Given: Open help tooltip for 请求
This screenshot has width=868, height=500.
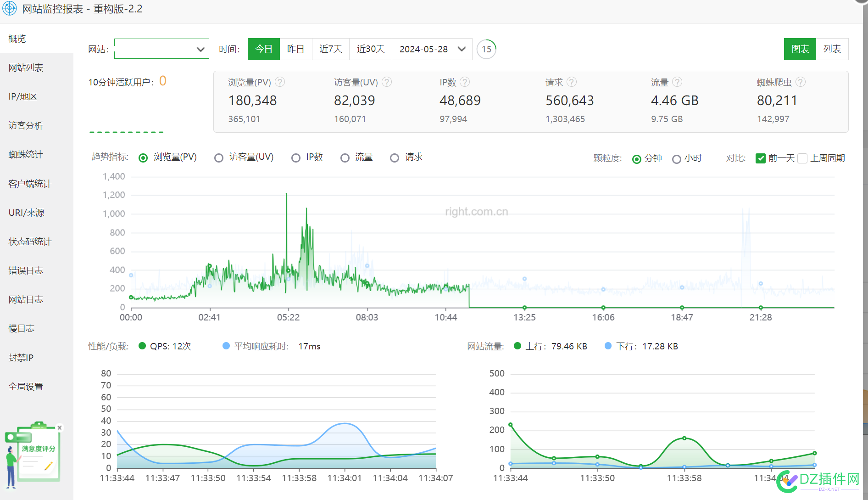Looking at the screenshot, I should 571,82.
